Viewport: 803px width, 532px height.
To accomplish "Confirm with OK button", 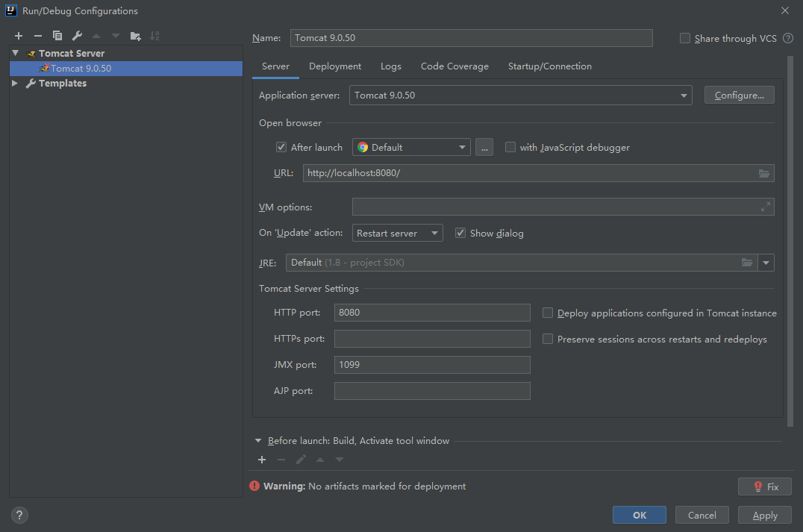I will 639,515.
